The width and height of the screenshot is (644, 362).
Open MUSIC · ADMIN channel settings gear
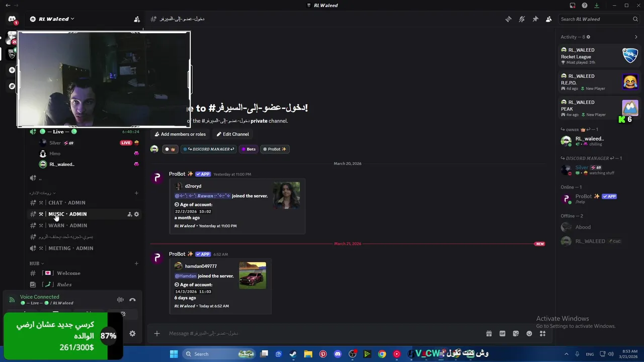click(136, 214)
